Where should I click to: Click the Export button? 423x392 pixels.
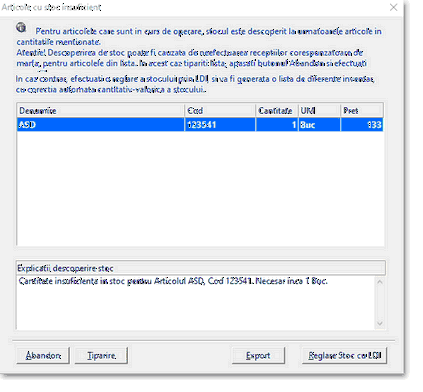point(258,355)
